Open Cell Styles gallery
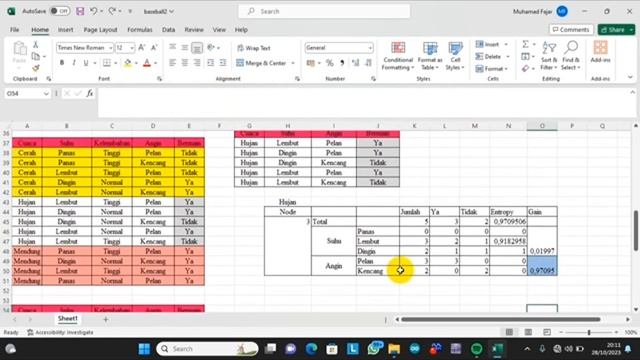Image resolution: width=640 pixels, height=360 pixels. pyautogui.click(x=455, y=56)
